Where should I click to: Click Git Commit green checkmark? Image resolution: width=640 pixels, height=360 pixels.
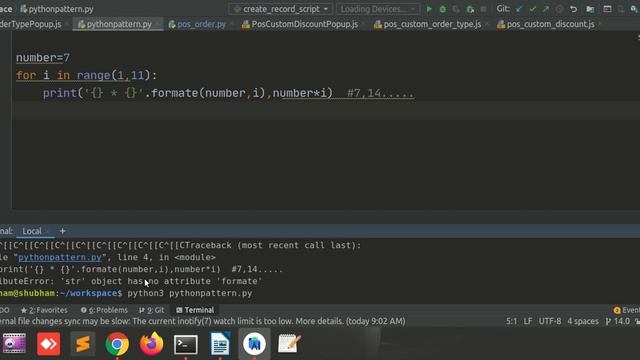[533, 9]
